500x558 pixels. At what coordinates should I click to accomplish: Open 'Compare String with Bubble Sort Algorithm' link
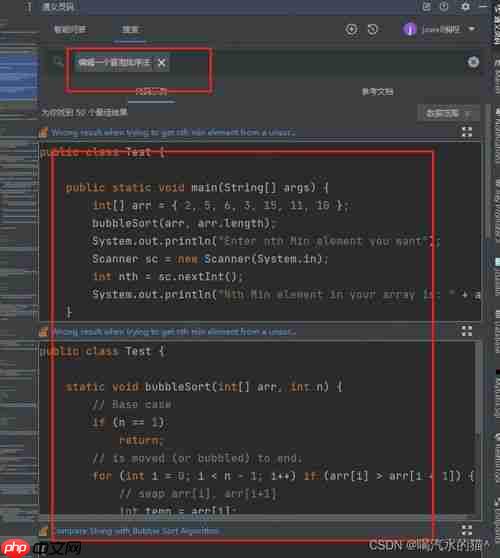pyautogui.click(x=138, y=531)
